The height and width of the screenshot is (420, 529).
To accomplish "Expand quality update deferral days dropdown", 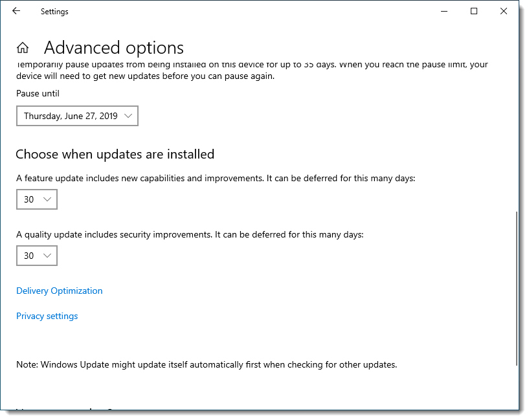I will [37, 256].
